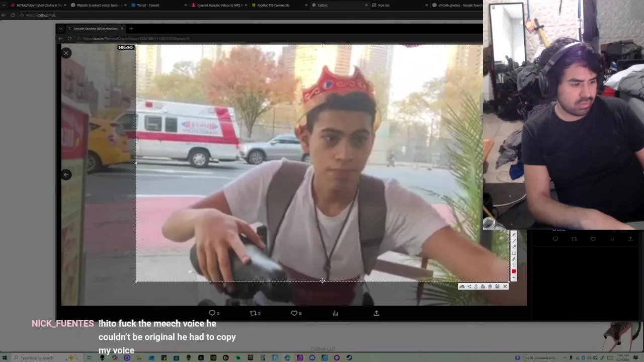Switch to the Ytmp3 - Convert tab
Image resolution: width=644 pixels, height=362 pixels.
coord(158,5)
